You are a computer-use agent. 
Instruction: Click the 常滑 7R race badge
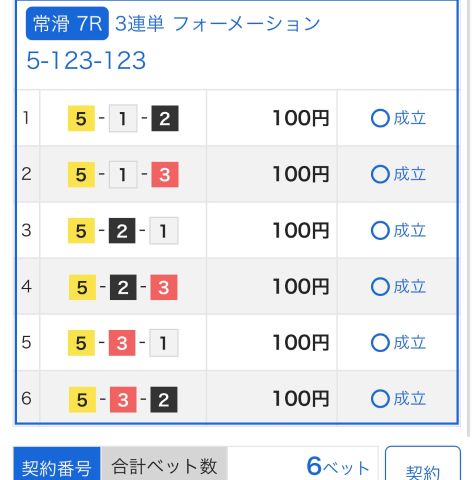pyautogui.click(x=67, y=24)
